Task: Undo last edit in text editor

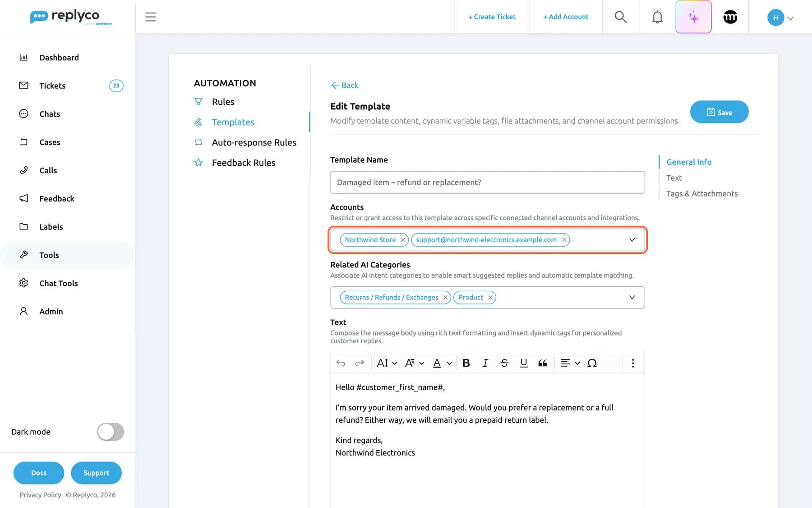Action: 341,363
